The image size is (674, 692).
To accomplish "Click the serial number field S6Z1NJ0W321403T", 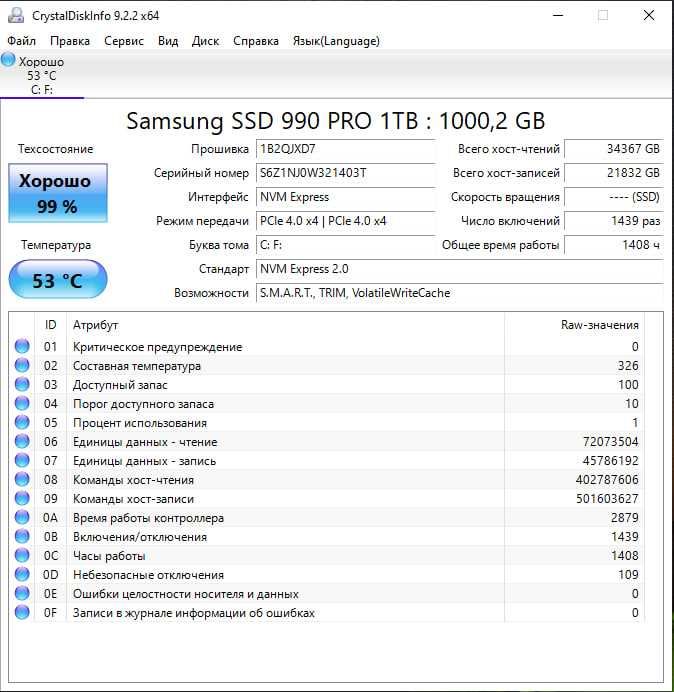I will [346, 173].
